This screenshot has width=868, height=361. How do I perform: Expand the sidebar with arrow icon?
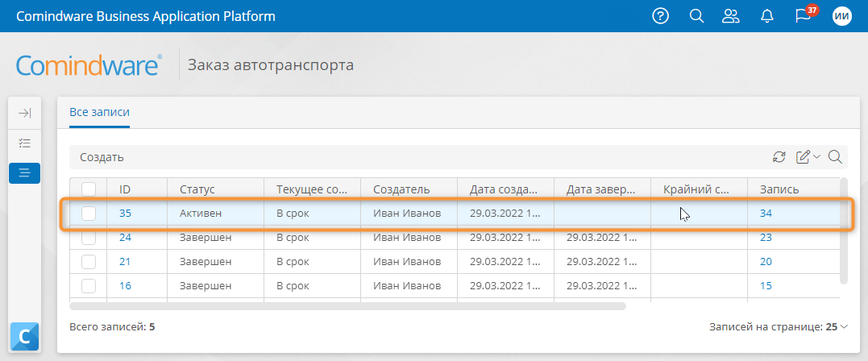coord(24,113)
